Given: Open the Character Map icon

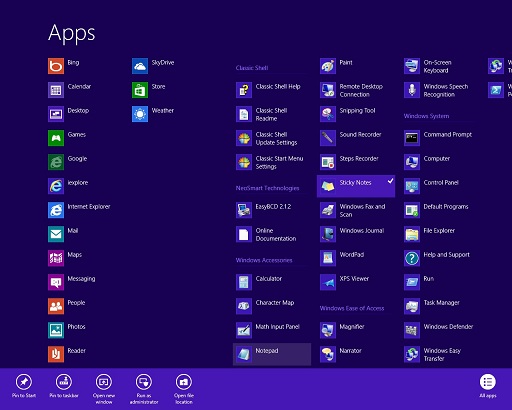Looking at the screenshot, I should (x=244, y=306).
